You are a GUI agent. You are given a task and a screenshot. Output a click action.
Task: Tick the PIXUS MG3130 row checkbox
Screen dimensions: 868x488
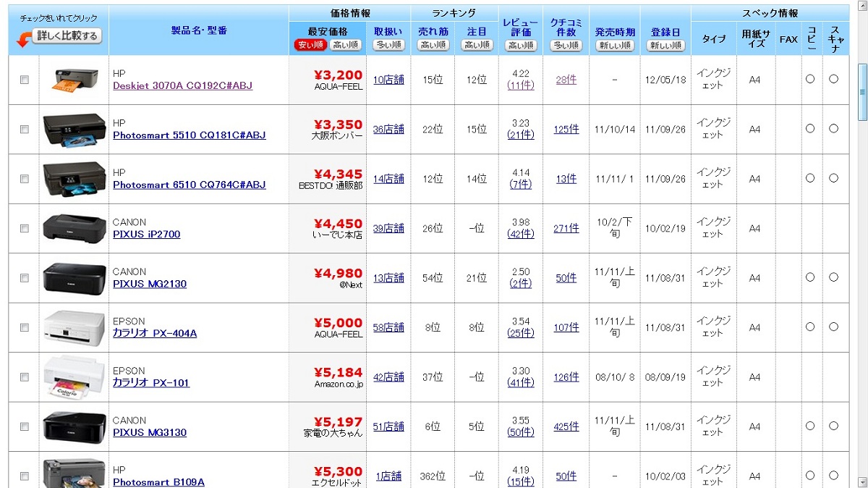(25, 426)
